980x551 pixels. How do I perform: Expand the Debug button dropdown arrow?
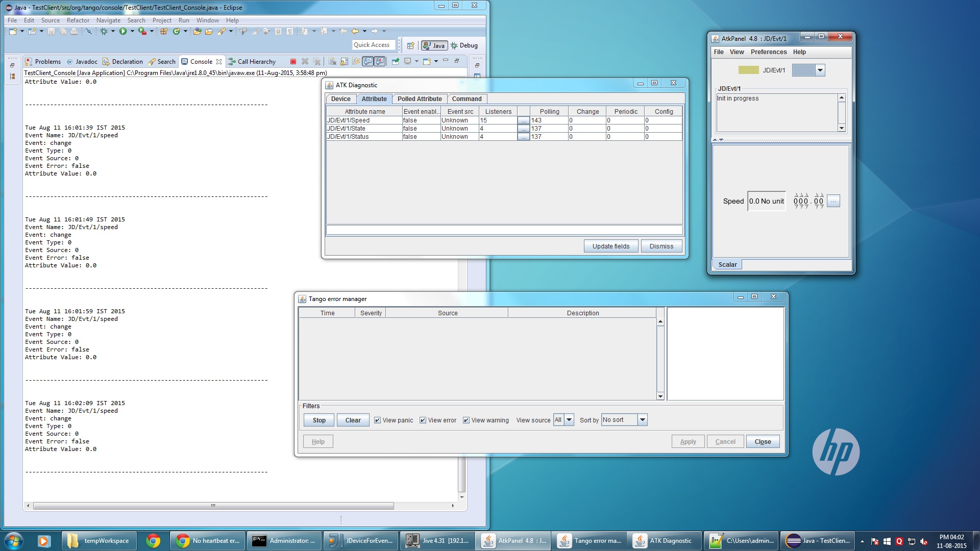click(x=113, y=31)
